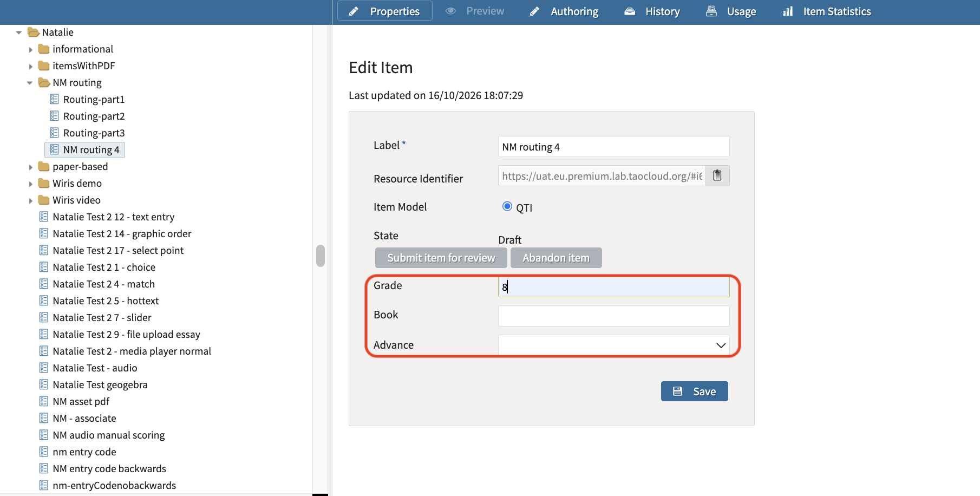Image resolution: width=980 pixels, height=496 pixels.
Task: Open the Properties tab
Action: pos(385,11)
